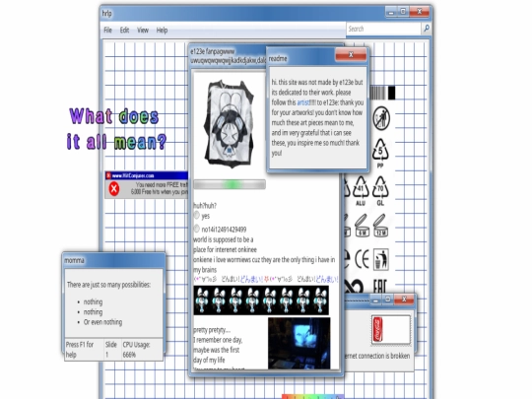Follow the 'artist' link in readme

pos(303,102)
